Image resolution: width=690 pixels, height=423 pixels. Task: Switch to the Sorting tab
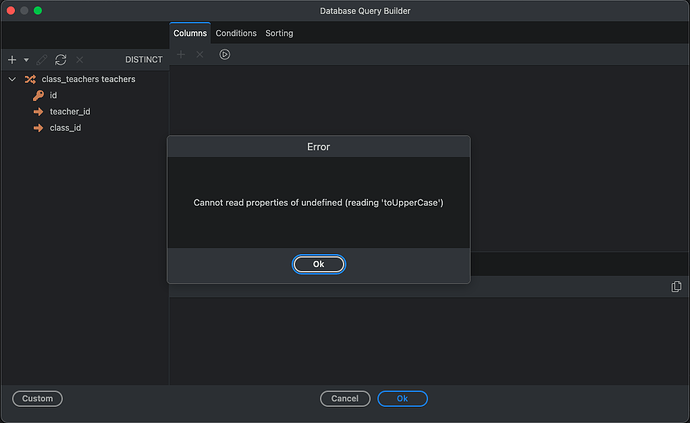click(279, 33)
